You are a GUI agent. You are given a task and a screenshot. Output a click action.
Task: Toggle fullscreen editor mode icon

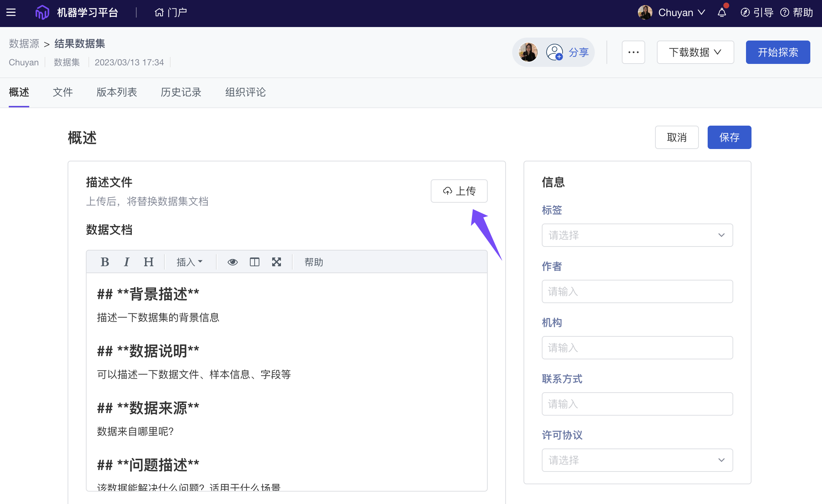(x=277, y=262)
